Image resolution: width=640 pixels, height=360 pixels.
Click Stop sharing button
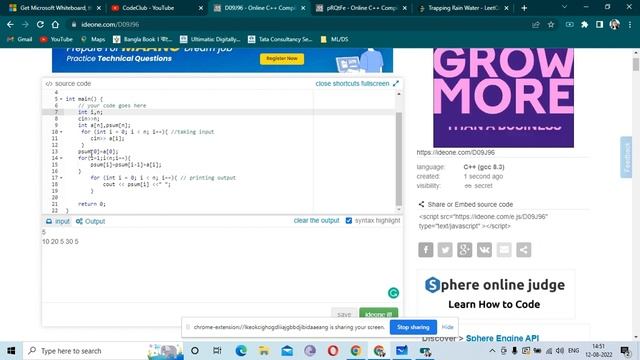pyautogui.click(x=413, y=327)
